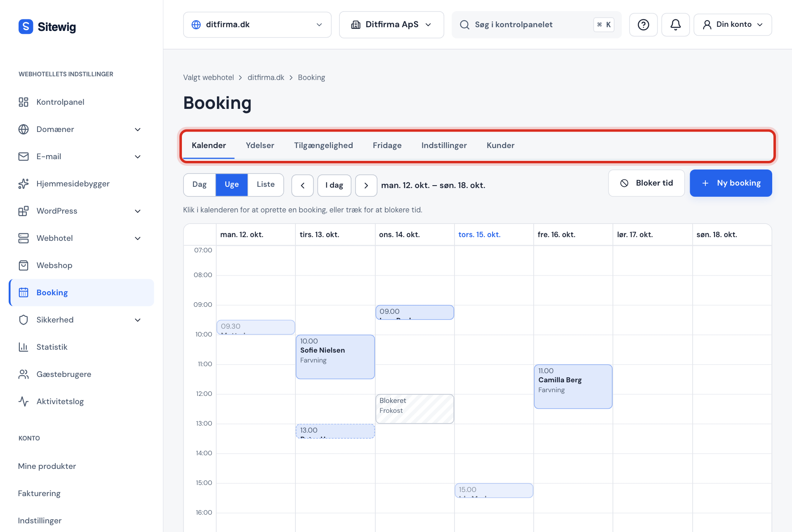Expand the Domæner chevron
792x532 pixels.
pyautogui.click(x=138, y=129)
